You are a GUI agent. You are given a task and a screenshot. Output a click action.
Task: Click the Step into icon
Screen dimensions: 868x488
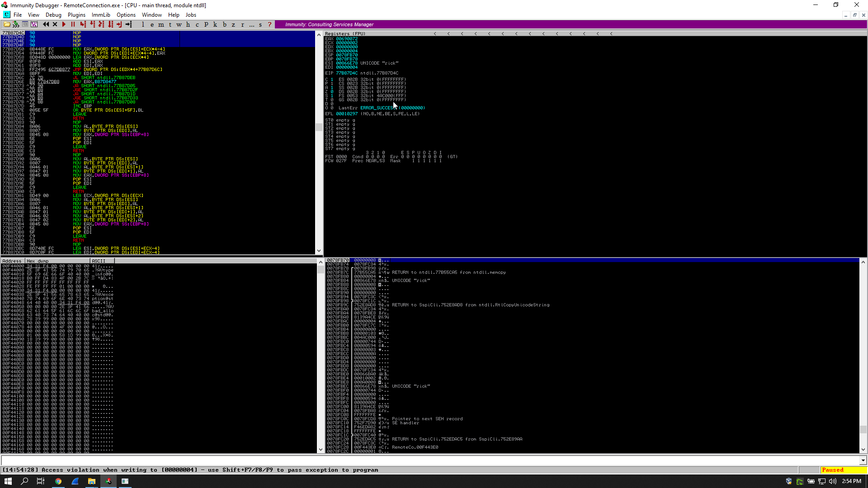pyautogui.click(x=83, y=24)
